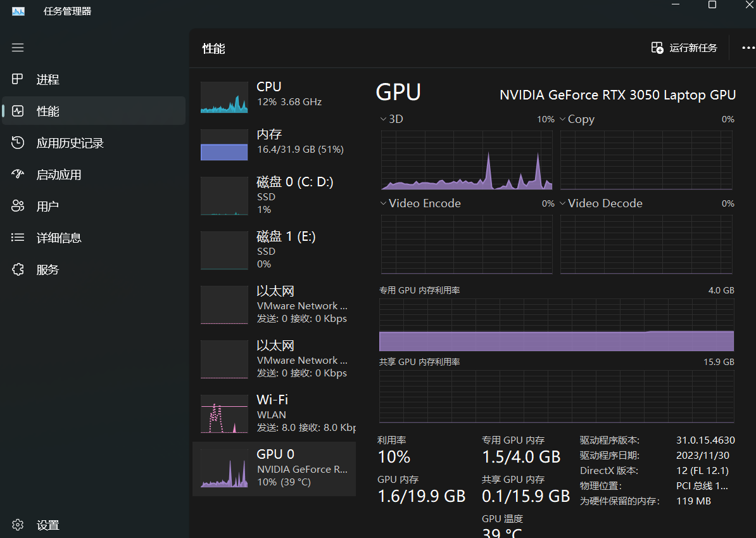Click the 利用率 10% value
The width and height of the screenshot is (756, 538).
pos(394,456)
